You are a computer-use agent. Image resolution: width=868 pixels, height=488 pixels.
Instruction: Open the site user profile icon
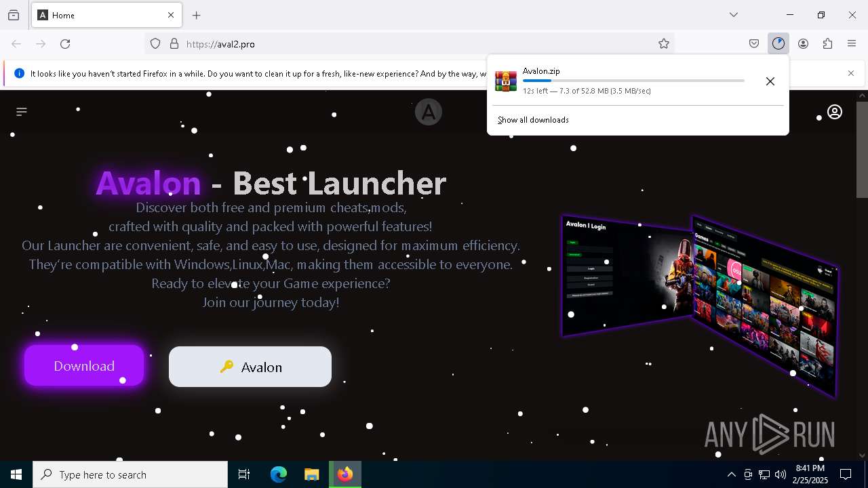tap(835, 112)
